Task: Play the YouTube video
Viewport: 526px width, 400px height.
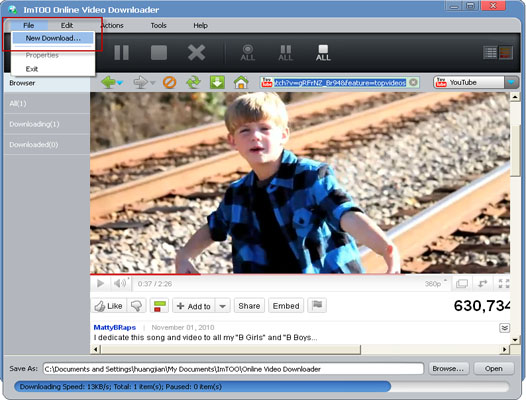Action: tap(100, 284)
